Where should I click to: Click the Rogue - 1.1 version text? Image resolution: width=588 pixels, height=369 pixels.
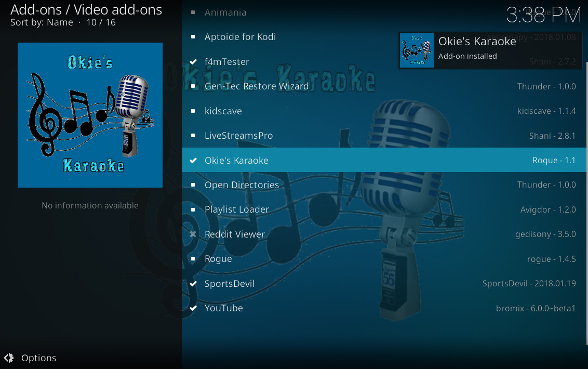pos(554,160)
